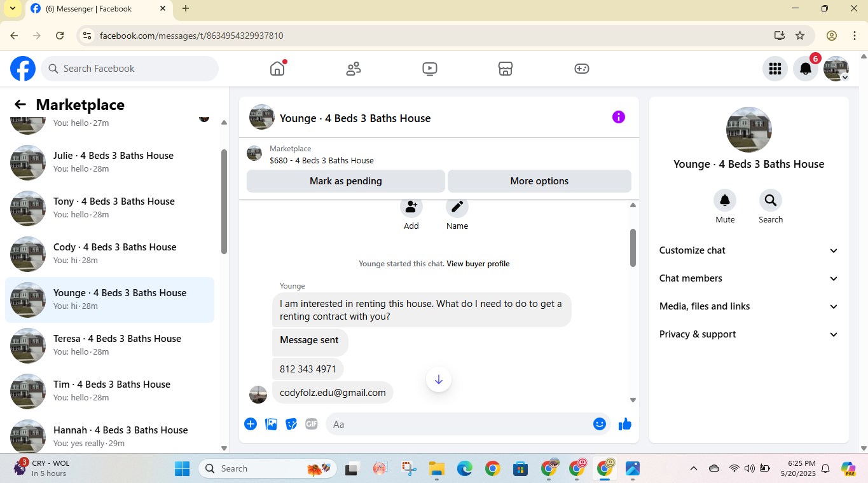Select the Messenger | Facebook browser tab
The width and height of the screenshot is (868, 483).
coord(99,9)
